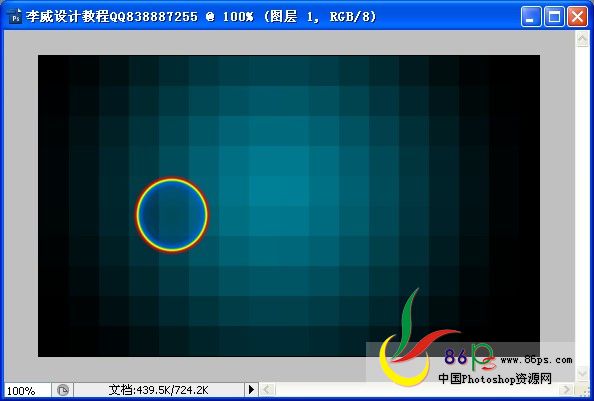The image size is (594, 401).
Task: Minimize the document window
Action: (531, 17)
